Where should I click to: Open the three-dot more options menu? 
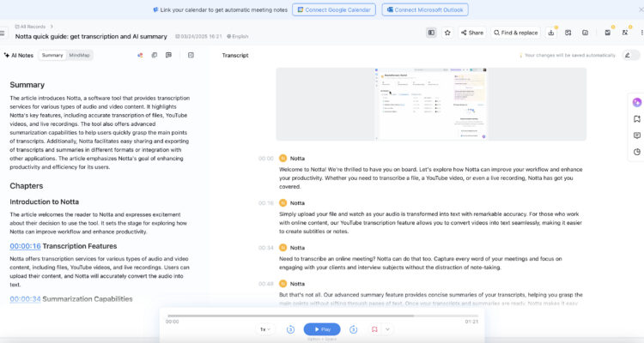(641, 33)
